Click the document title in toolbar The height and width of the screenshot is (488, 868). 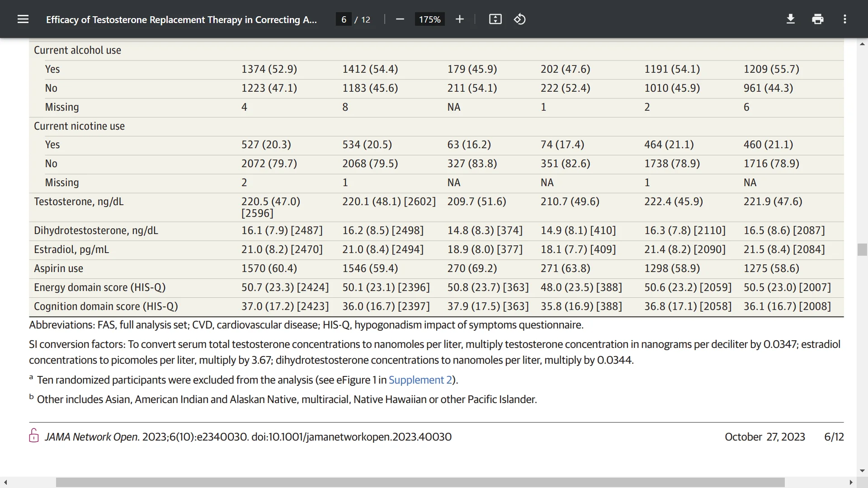coord(181,19)
